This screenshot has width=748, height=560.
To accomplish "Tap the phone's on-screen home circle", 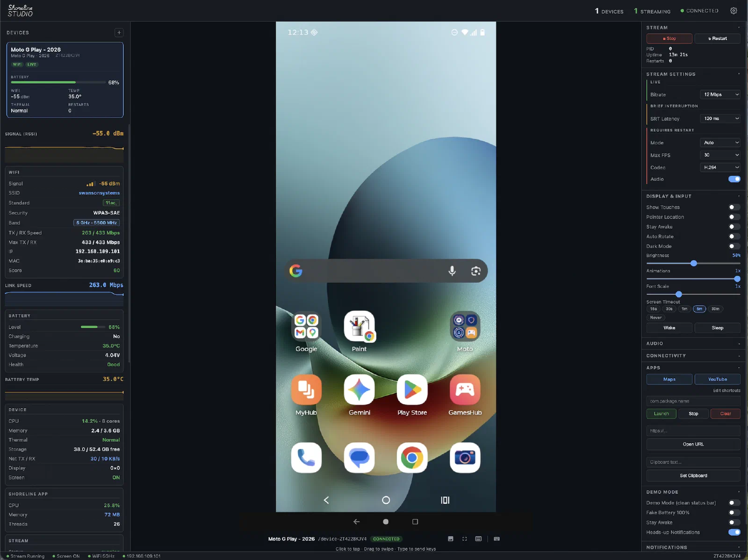I will click(x=386, y=500).
